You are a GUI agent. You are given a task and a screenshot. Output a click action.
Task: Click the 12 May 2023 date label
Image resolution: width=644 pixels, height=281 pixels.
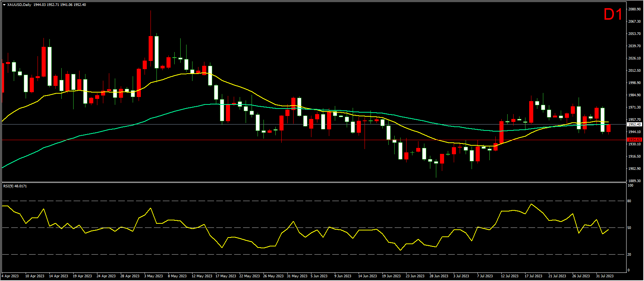click(x=201, y=276)
